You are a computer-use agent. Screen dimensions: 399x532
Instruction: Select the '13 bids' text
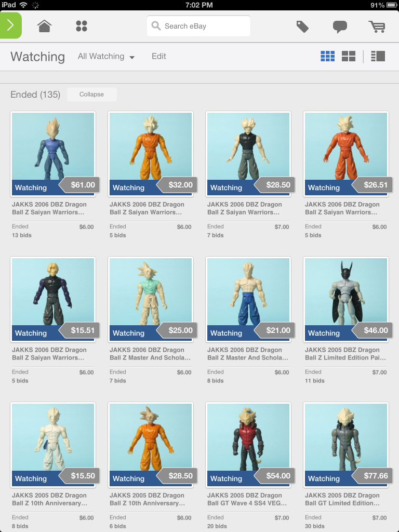[22, 235]
